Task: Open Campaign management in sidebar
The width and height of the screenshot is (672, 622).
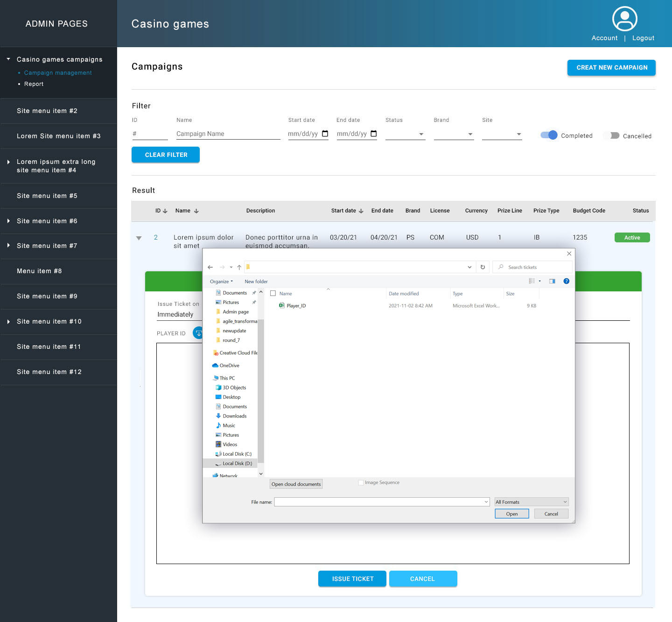Action: [58, 72]
